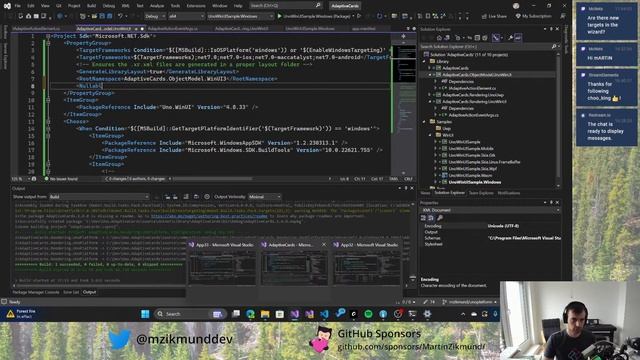Click the Property Pages wrench in Properties panel
This screenshot has height=360, width=640.
pyautogui.click(x=440, y=218)
